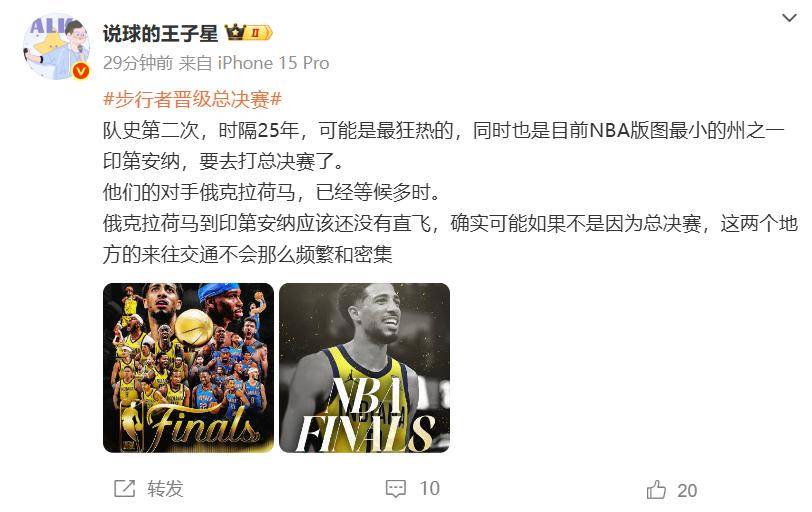
Task: Like the post with thumbs-up icon
Action: 656,489
